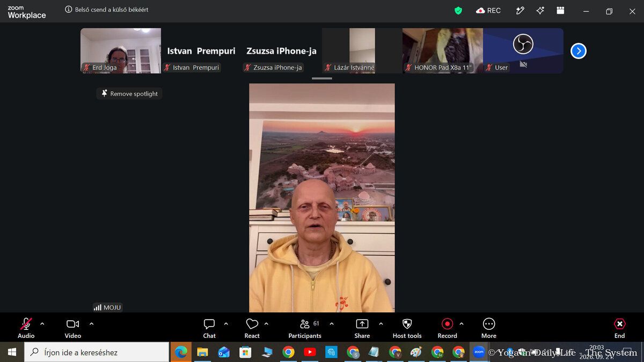Collapse the gallery strip using the handle bar
644x362 pixels.
(322, 78)
